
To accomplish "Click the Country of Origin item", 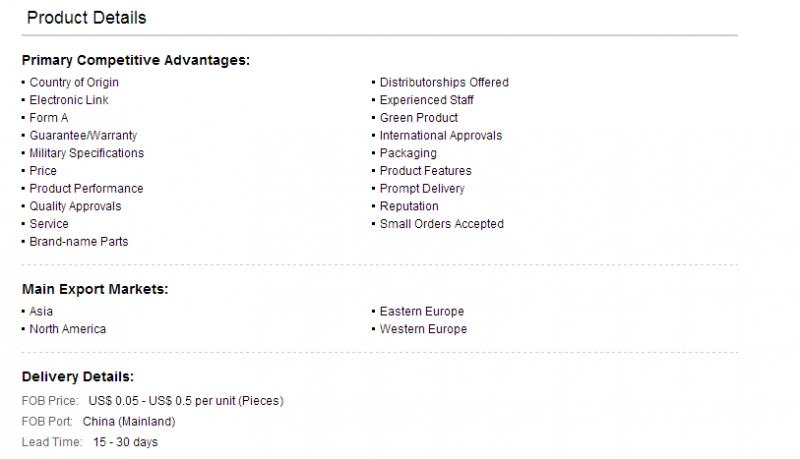I will tap(74, 83).
